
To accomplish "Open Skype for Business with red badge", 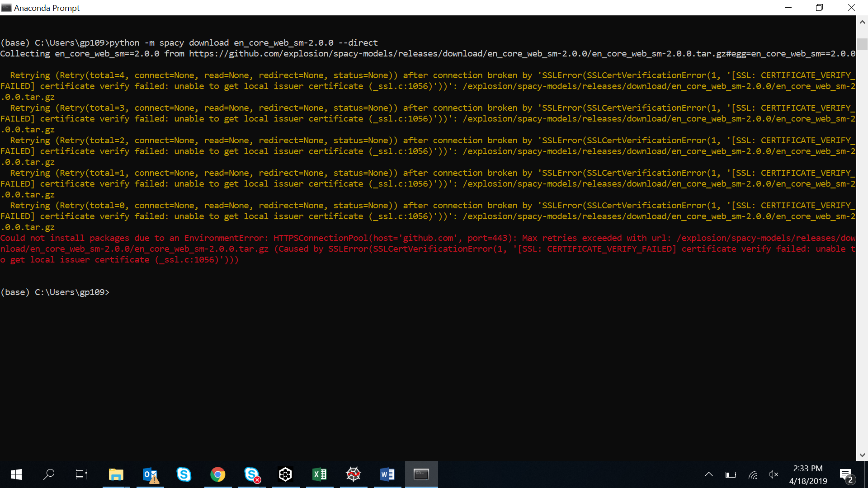I will coord(252,474).
